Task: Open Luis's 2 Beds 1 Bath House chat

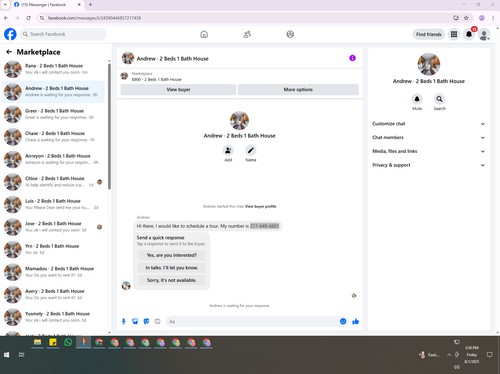Action: pyautogui.click(x=53, y=204)
